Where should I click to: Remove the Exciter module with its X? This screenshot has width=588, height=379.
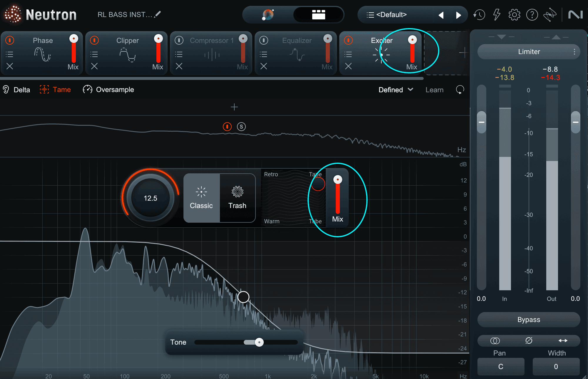point(348,66)
